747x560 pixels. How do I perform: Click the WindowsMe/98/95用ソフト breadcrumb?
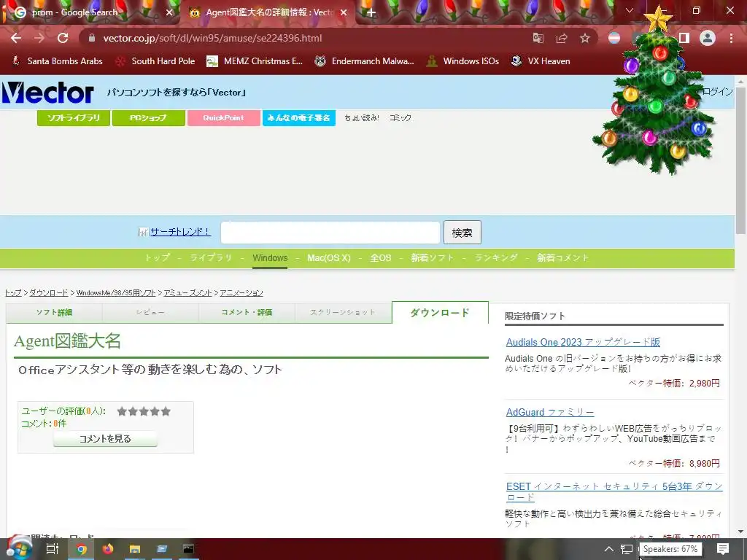[116, 293]
